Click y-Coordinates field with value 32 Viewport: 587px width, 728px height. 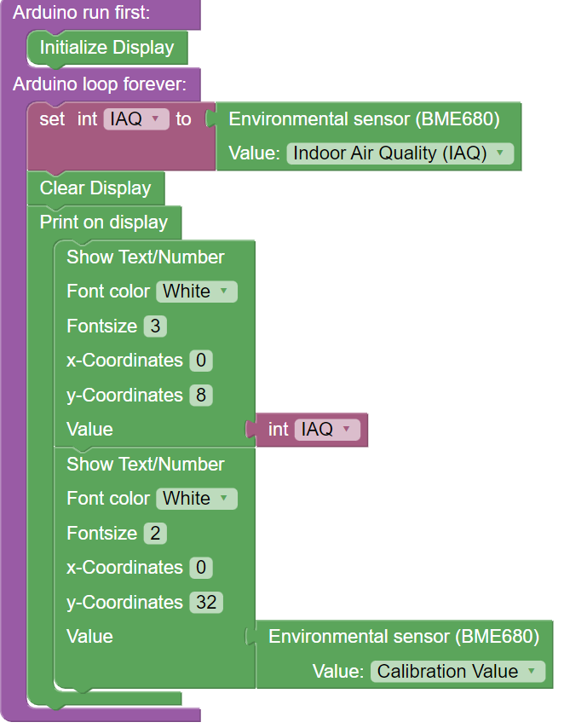click(206, 602)
